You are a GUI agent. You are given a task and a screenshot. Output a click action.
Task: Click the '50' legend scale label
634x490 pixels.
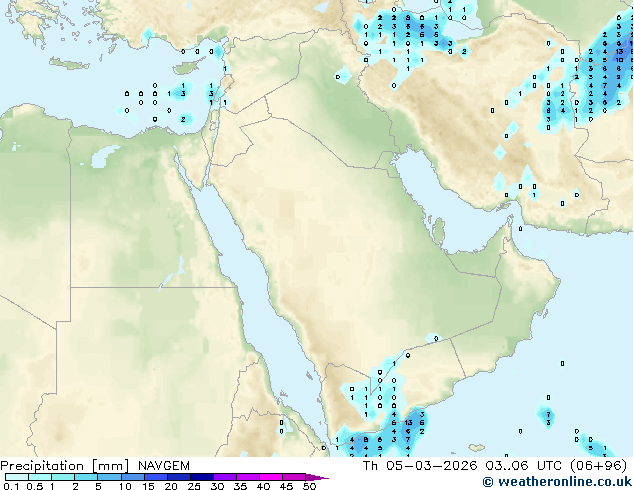point(309,486)
